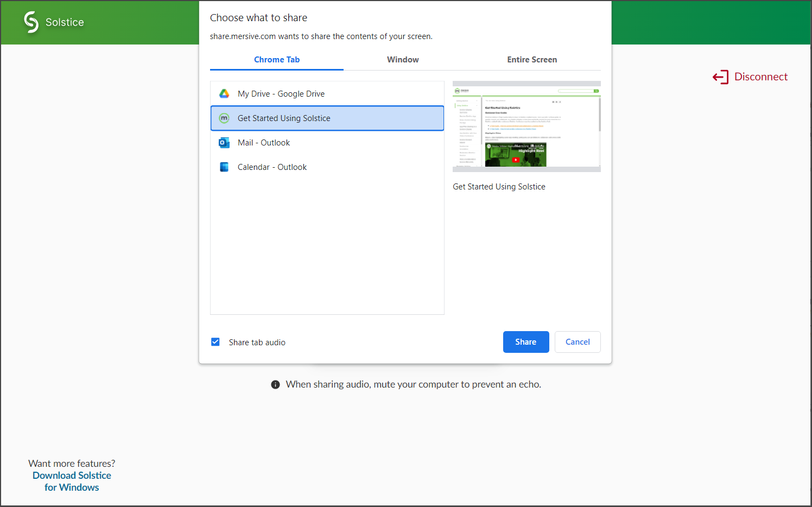
Task: Switch to the Chrome Tab tab
Action: click(x=277, y=60)
